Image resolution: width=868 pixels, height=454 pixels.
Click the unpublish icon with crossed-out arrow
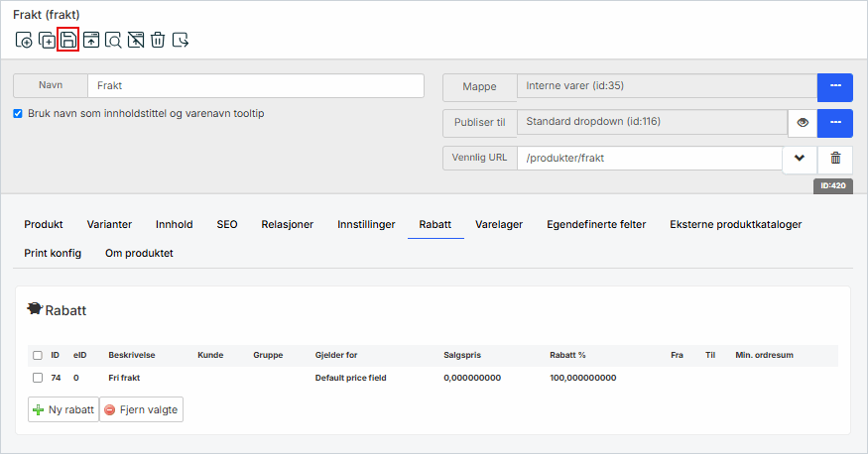tap(136, 41)
